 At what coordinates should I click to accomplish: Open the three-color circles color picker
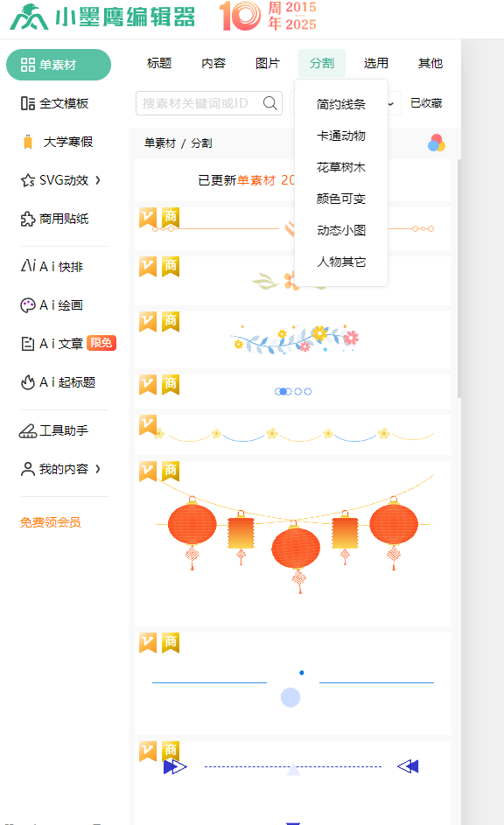pos(437,143)
